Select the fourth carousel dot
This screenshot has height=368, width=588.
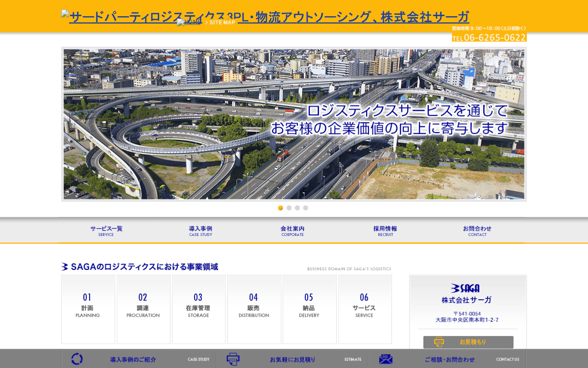click(x=306, y=208)
